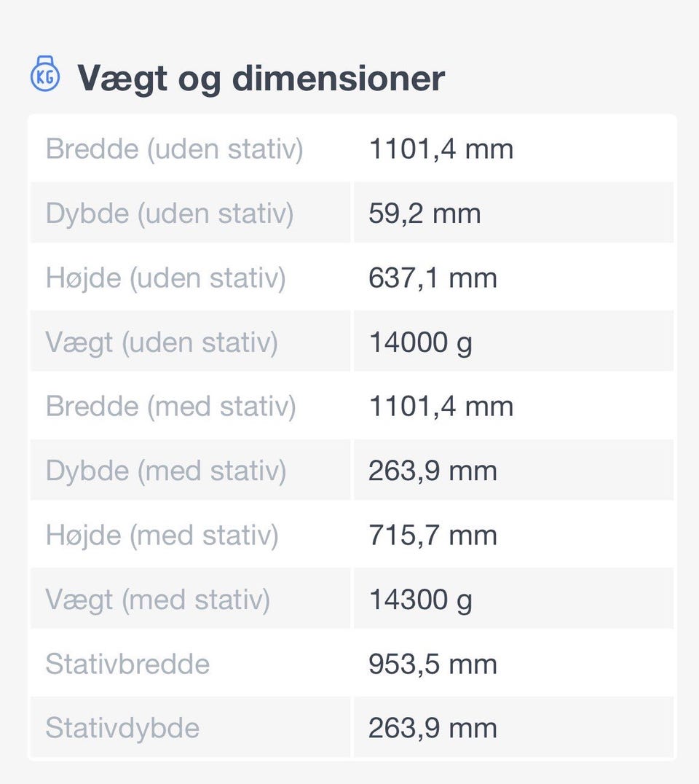699x784 pixels.
Task: Select the 14300 g weight value
Action: coord(420,600)
